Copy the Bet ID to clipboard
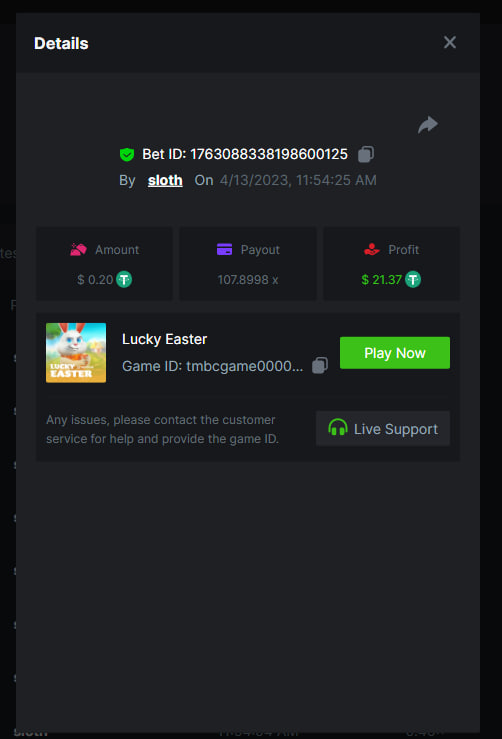Screen dimensions: 502x739 pyautogui.click(x=366, y=154)
